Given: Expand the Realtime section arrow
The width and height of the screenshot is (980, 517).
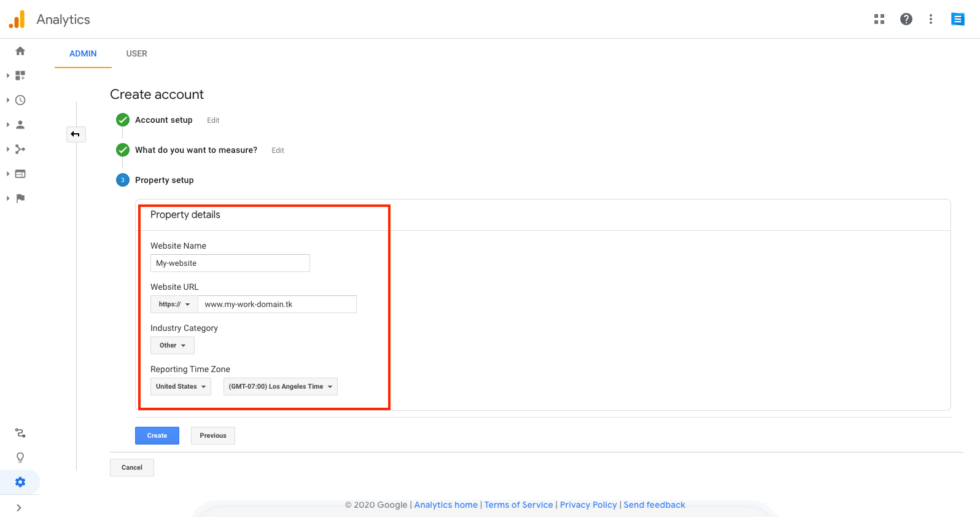Looking at the screenshot, I should pos(8,100).
